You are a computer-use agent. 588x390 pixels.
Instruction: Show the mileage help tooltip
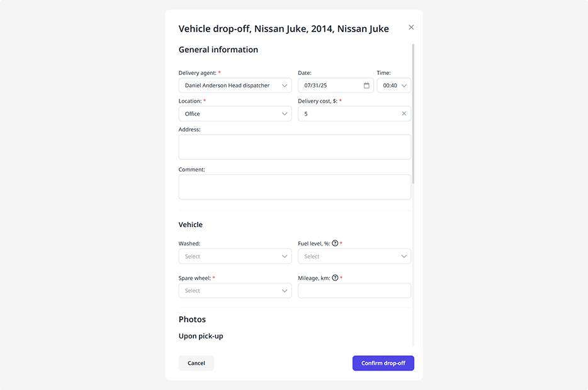tap(335, 278)
